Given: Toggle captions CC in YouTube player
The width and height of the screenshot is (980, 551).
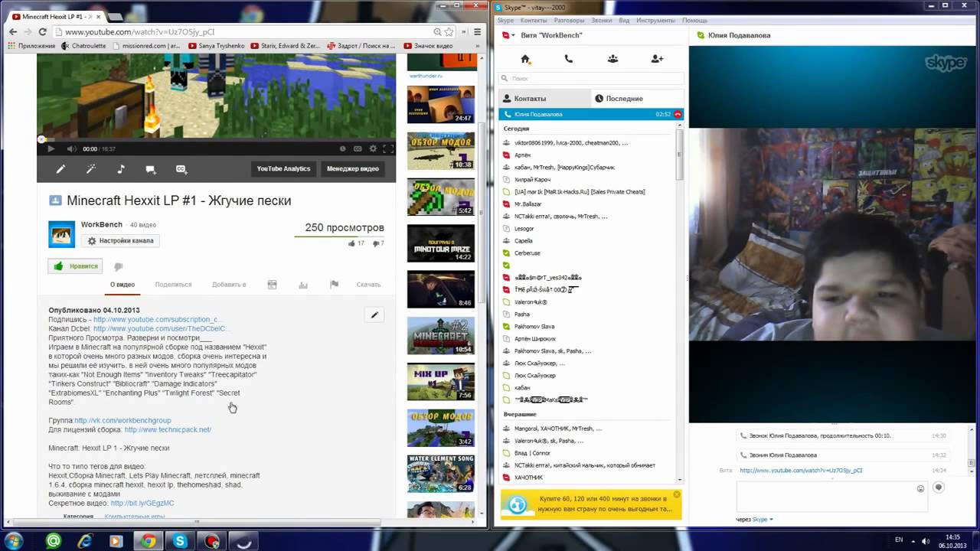Looking at the screenshot, I should pos(358,149).
